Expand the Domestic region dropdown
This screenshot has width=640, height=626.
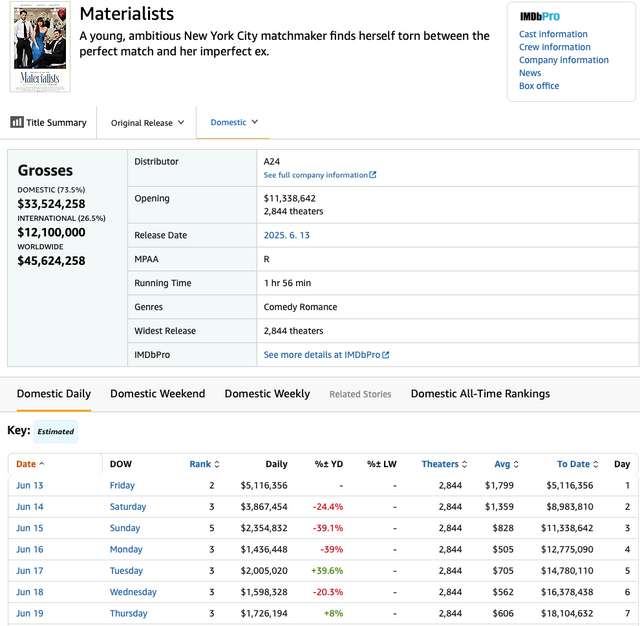(234, 122)
